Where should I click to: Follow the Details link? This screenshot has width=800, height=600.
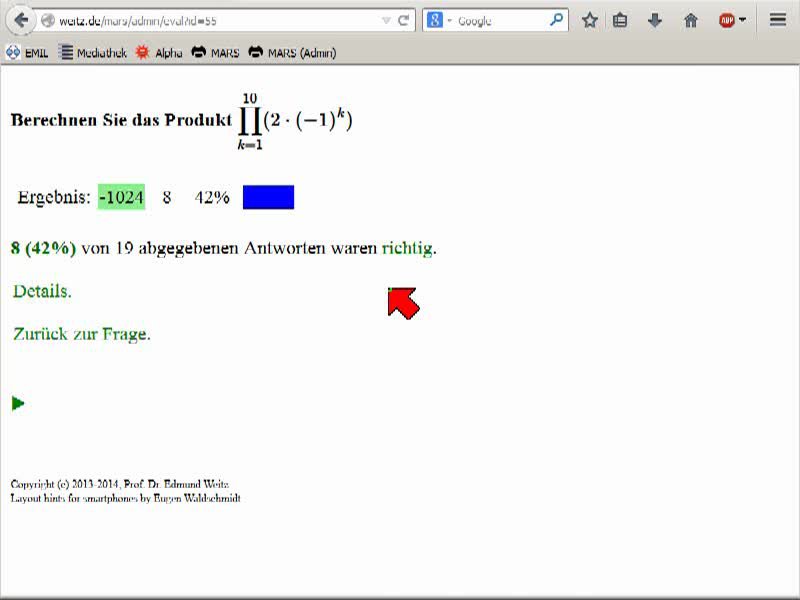click(42, 291)
